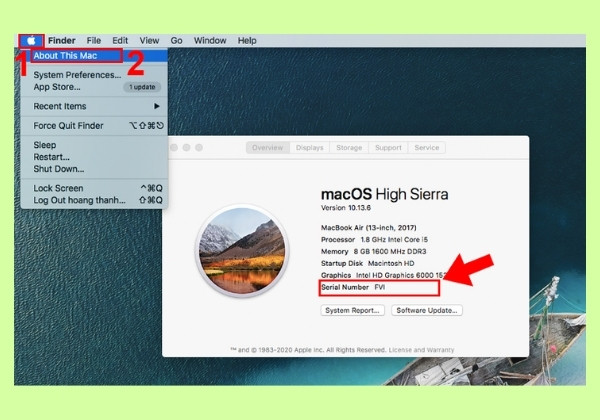Click the Version 10.13.6 text
The height and width of the screenshot is (420, 600).
click(x=346, y=208)
